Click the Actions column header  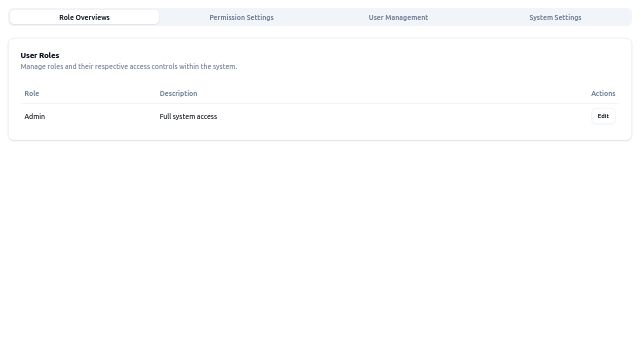click(x=603, y=93)
